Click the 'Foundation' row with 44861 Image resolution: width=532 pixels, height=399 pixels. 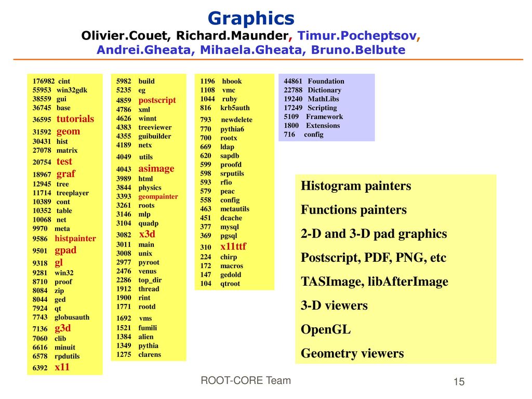coord(314,81)
